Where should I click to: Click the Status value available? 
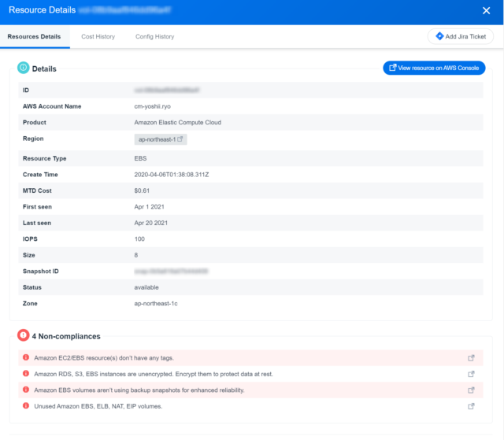click(x=146, y=287)
